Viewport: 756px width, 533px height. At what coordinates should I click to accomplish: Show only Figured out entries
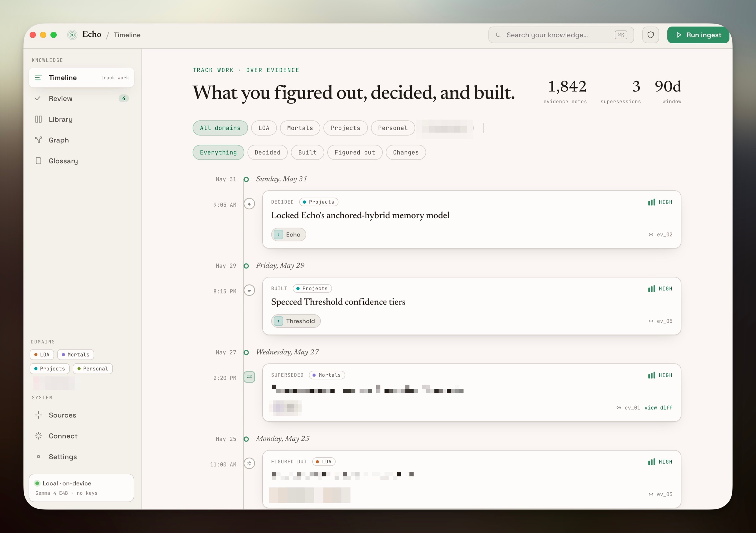pyautogui.click(x=354, y=152)
